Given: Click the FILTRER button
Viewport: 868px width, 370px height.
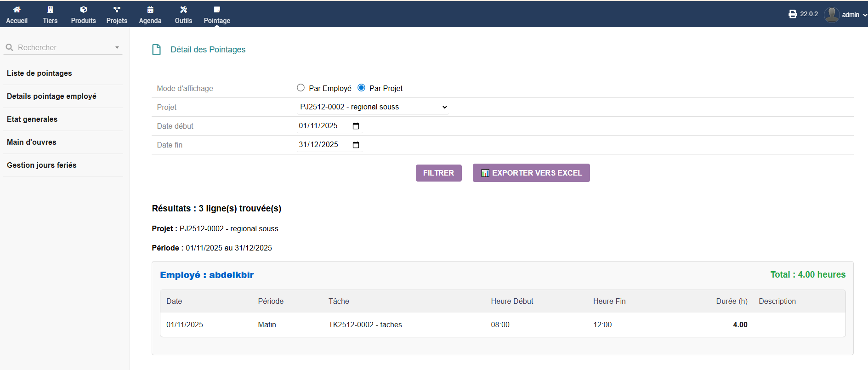Looking at the screenshot, I should [438, 173].
